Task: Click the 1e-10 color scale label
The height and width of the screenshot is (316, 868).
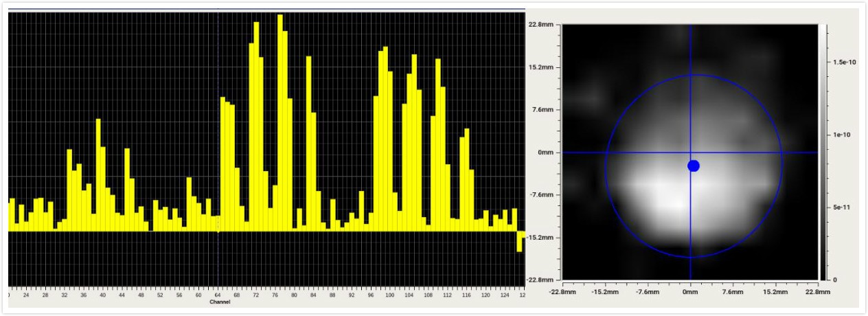Action: point(841,135)
